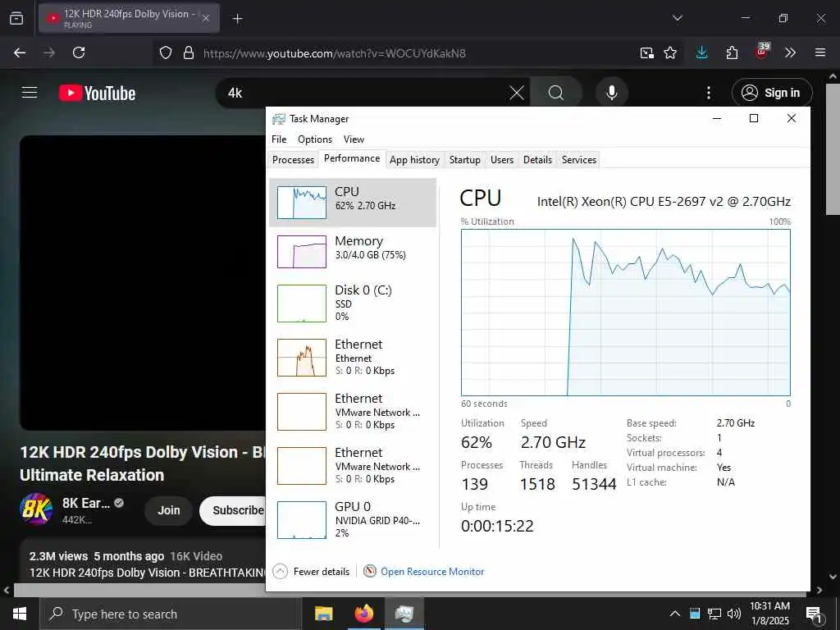Screen dimensions: 840x630
Task: Toggle picture-in-picture icon in address bar
Action: 646,53
